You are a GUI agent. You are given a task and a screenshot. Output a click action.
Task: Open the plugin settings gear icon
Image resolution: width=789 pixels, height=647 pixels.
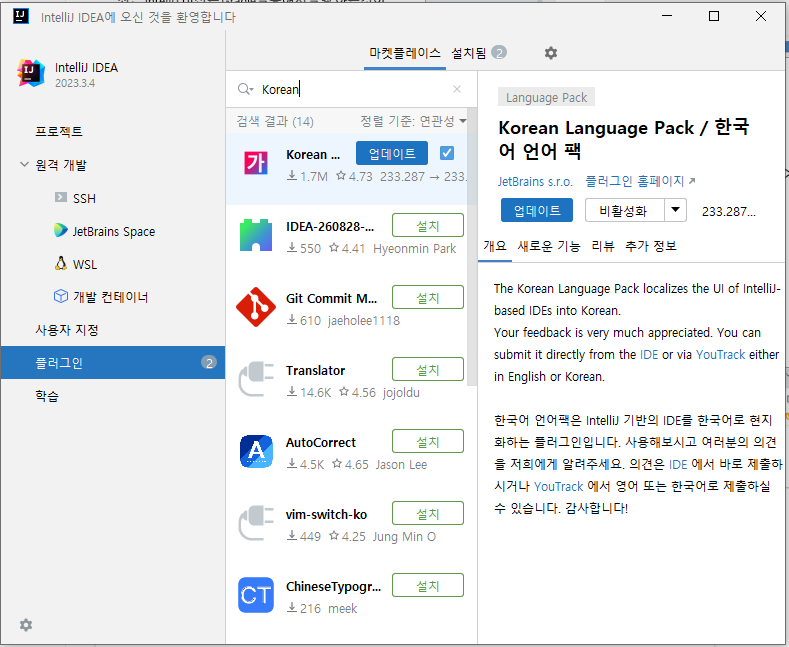click(550, 53)
